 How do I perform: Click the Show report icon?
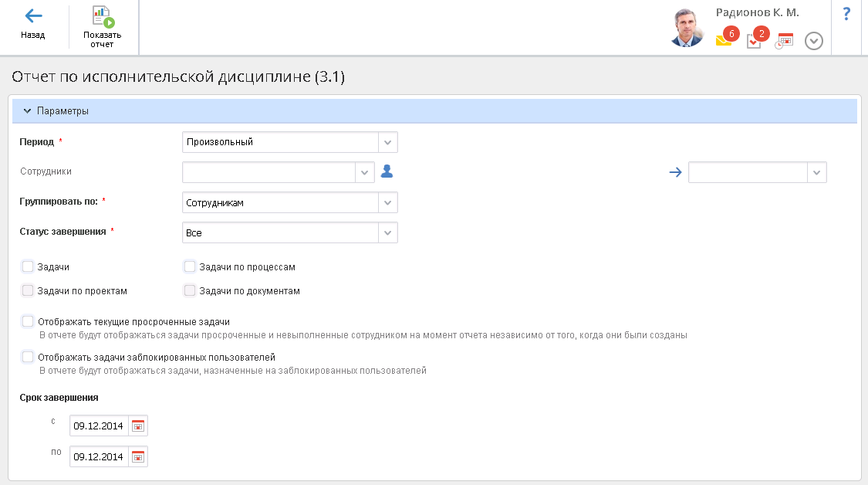pyautogui.click(x=103, y=16)
